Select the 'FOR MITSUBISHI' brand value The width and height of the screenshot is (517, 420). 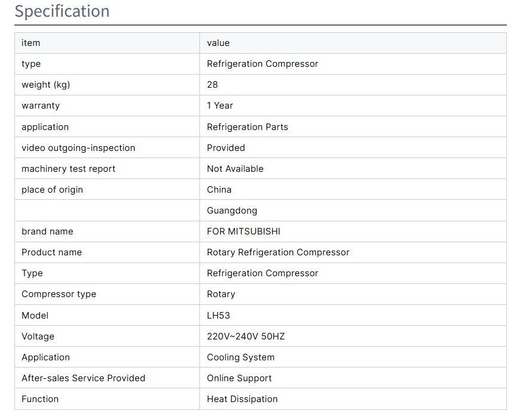[243, 231]
